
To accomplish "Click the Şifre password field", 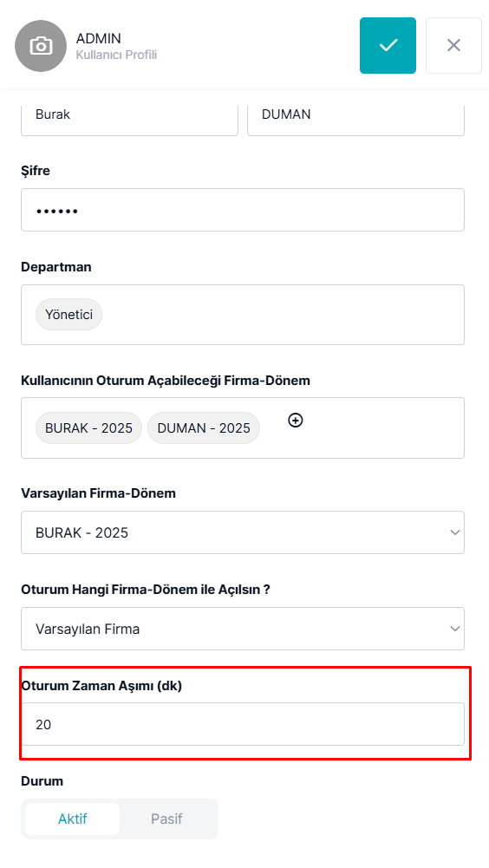I will click(243, 210).
